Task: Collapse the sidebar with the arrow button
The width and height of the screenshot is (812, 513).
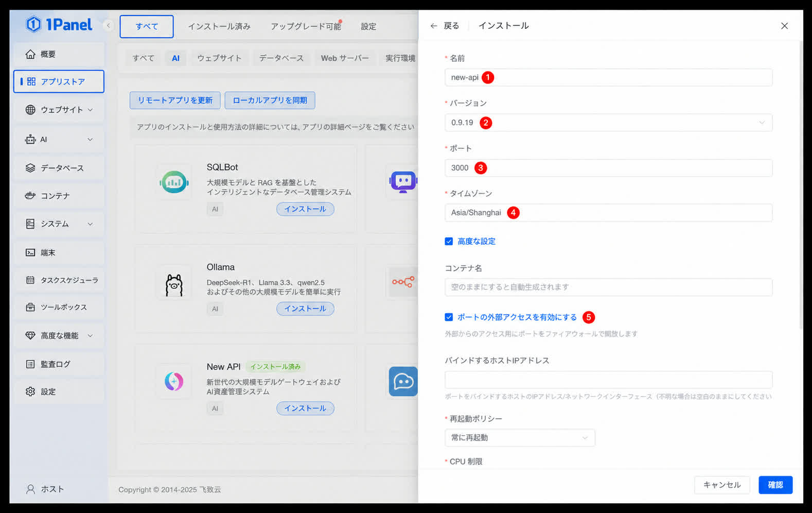Action: pyautogui.click(x=108, y=25)
